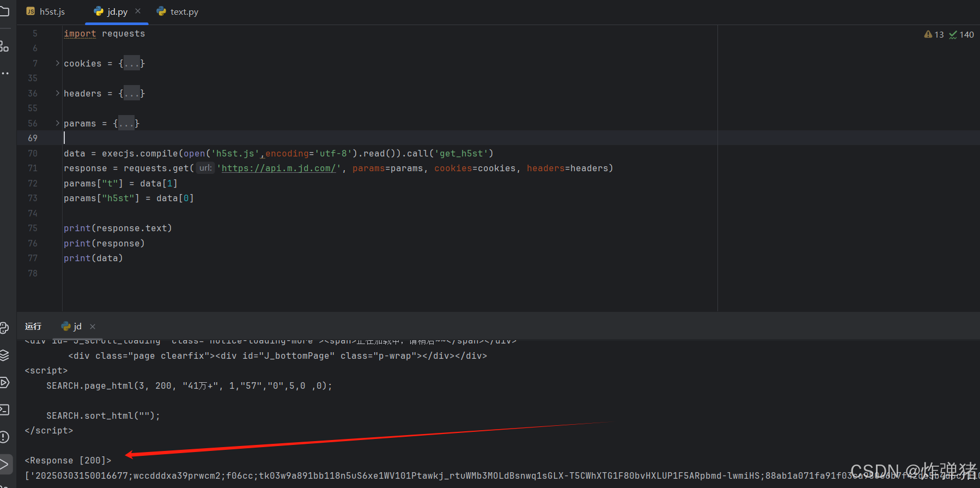This screenshot has height=488, width=980.
Task: Open the Structure tool window
Action: [x=4, y=46]
